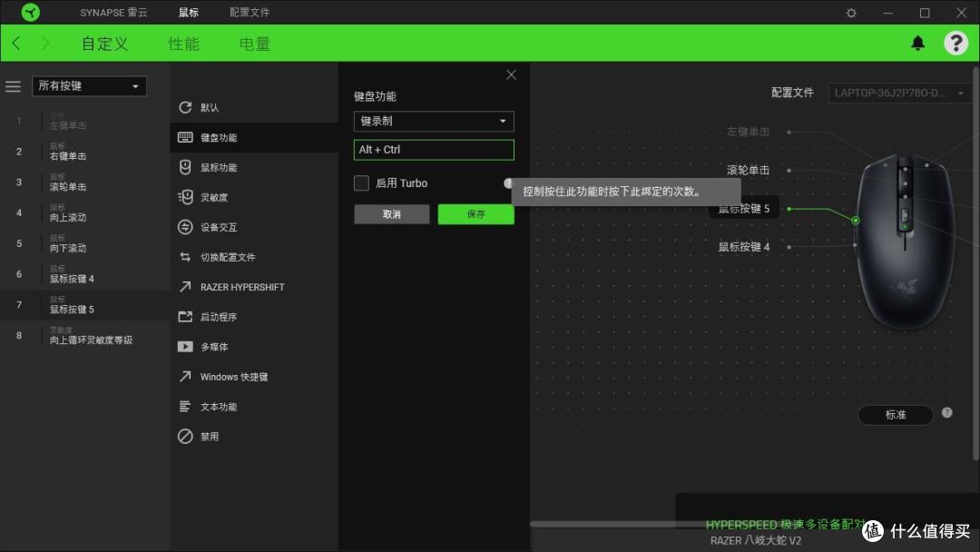Viewport: 980px width, 552px height.
Task: Enable the 启用 Turbo checkbox
Action: (x=361, y=183)
